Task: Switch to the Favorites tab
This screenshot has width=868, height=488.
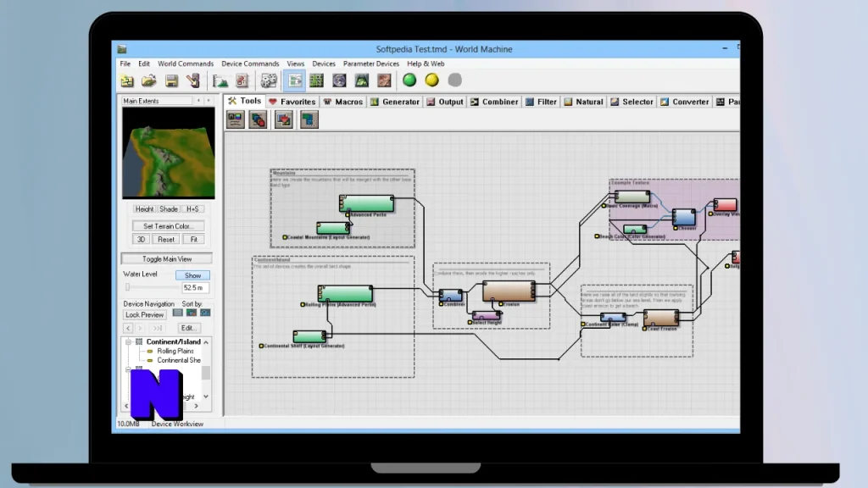Action: coord(292,102)
